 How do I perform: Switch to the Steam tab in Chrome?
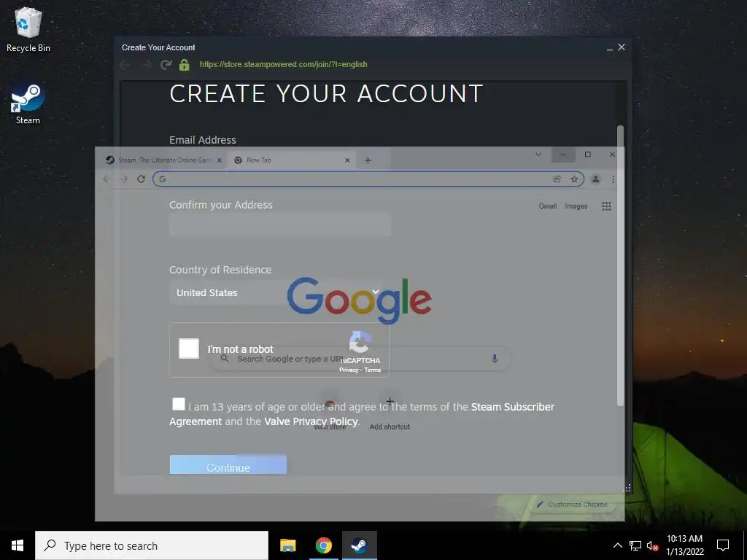click(x=163, y=160)
